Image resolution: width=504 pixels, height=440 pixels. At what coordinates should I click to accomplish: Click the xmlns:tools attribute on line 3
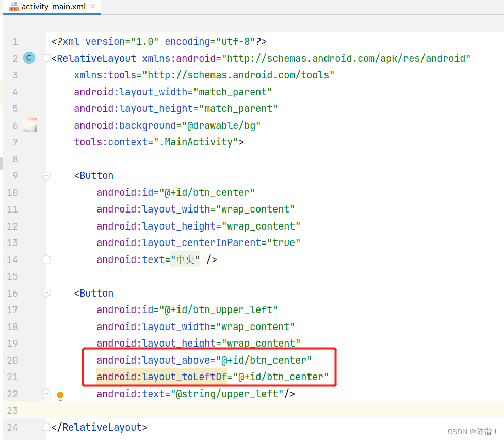point(204,75)
